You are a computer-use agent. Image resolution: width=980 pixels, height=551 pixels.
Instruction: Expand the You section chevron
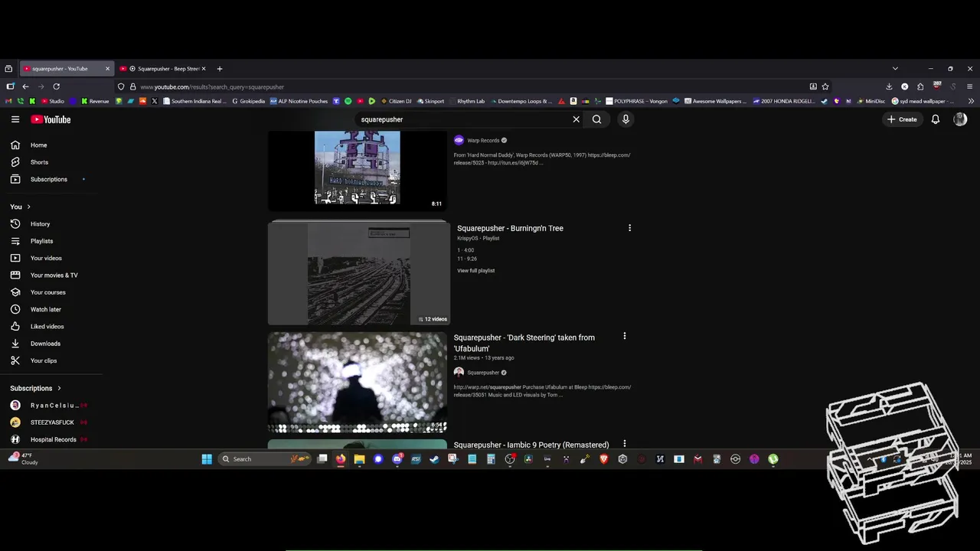29,207
